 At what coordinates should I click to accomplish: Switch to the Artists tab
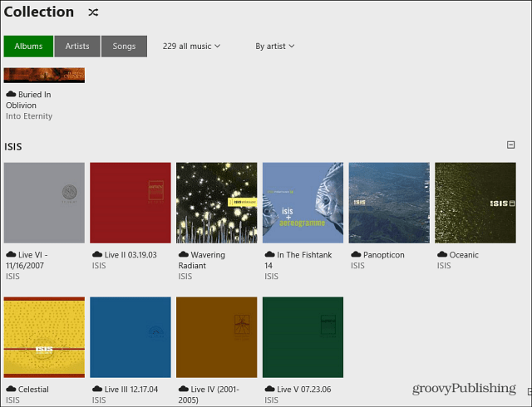coord(77,47)
